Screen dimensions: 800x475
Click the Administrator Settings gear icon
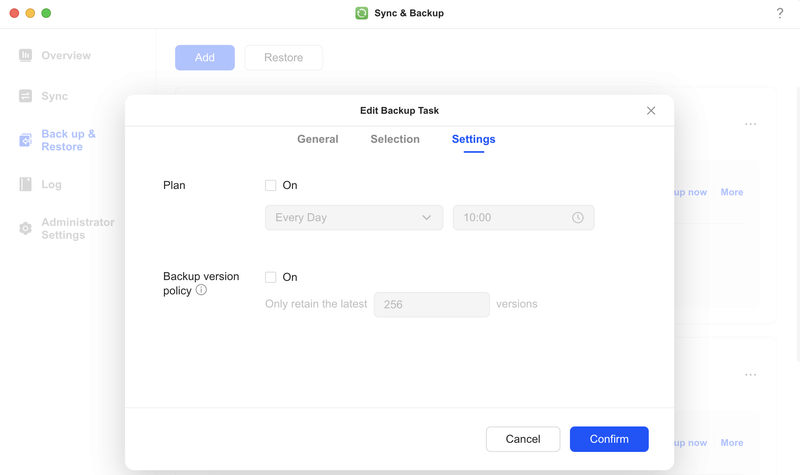(26, 229)
